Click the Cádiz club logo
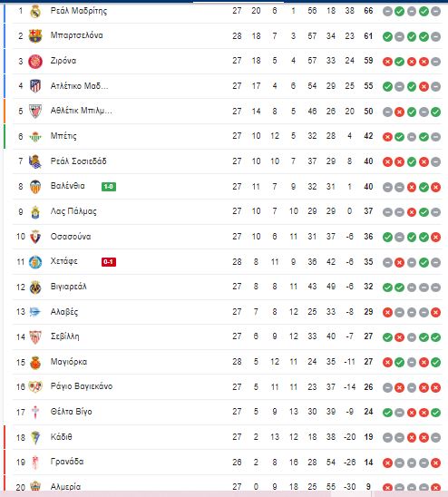This screenshot has width=448, height=497. [x=35, y=437]
